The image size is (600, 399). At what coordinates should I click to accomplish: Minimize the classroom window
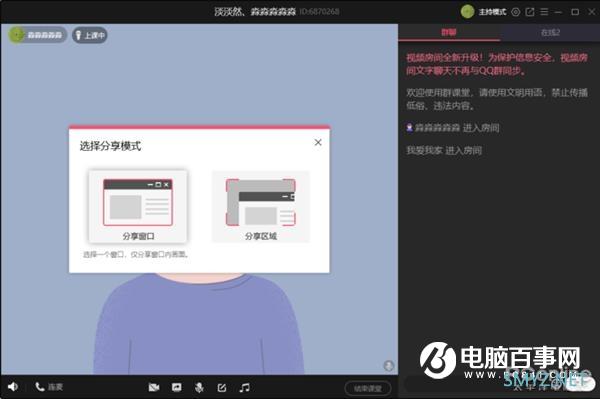(558, 12)
